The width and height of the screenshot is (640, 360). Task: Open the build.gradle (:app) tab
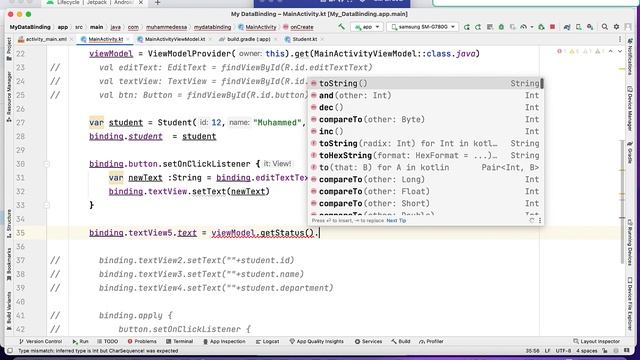click(249, 39)
